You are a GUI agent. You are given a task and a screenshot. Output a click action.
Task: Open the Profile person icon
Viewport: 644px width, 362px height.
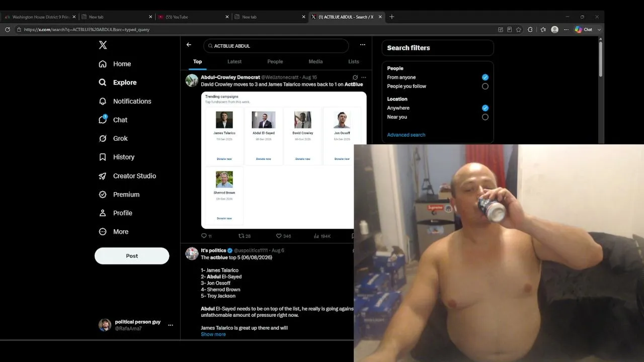(103, 213)
